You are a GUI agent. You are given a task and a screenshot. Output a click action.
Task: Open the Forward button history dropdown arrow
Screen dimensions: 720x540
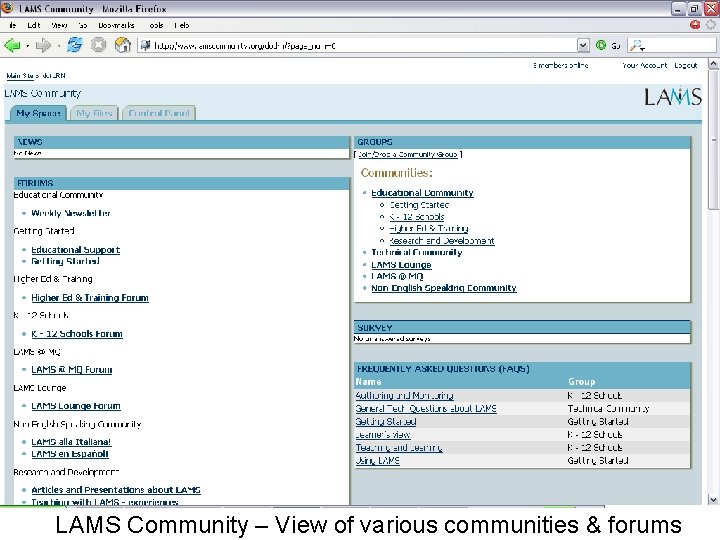(58, 45)
